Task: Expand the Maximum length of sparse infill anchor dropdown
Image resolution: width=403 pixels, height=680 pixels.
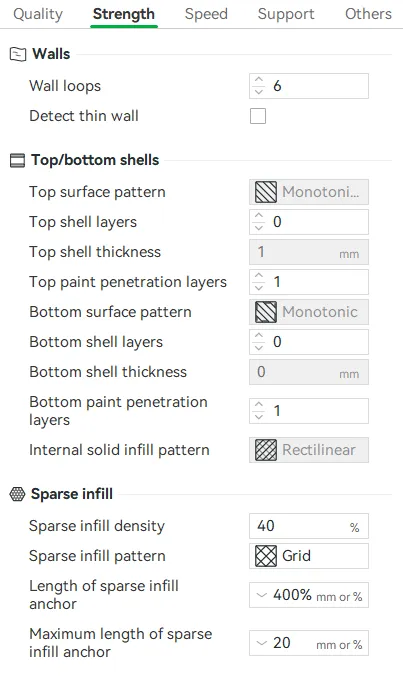Action: click(x=261, y=643)
